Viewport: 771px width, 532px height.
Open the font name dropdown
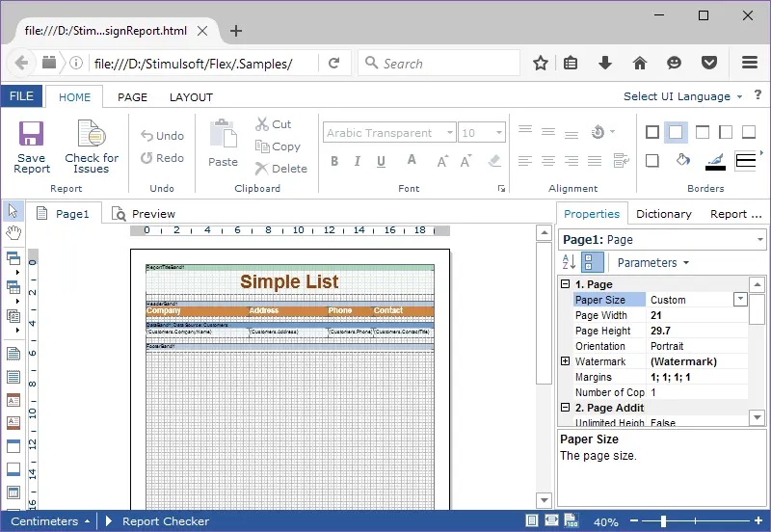click(449, 132)
